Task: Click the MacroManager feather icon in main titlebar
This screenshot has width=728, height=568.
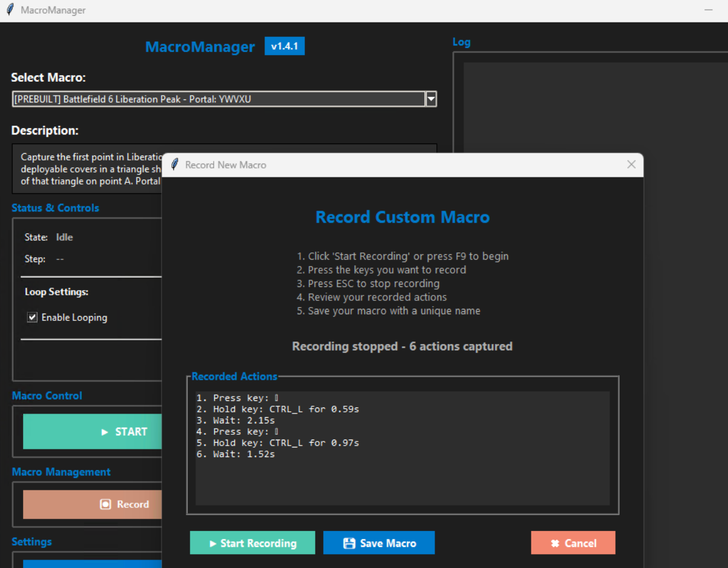Action: [8, 9]
